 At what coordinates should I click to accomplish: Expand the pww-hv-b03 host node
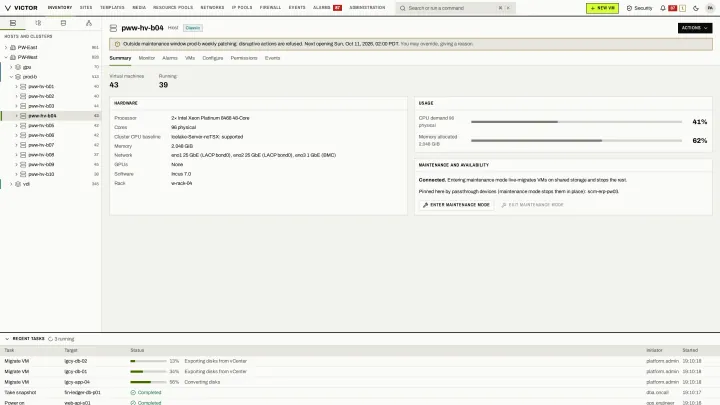click(16, 106)
